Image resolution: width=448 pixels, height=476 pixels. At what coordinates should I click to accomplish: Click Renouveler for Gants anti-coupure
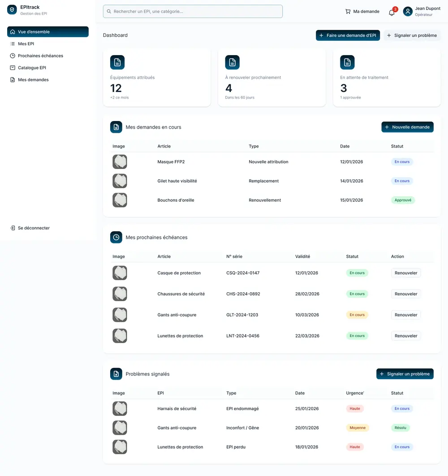coord(406,315)
